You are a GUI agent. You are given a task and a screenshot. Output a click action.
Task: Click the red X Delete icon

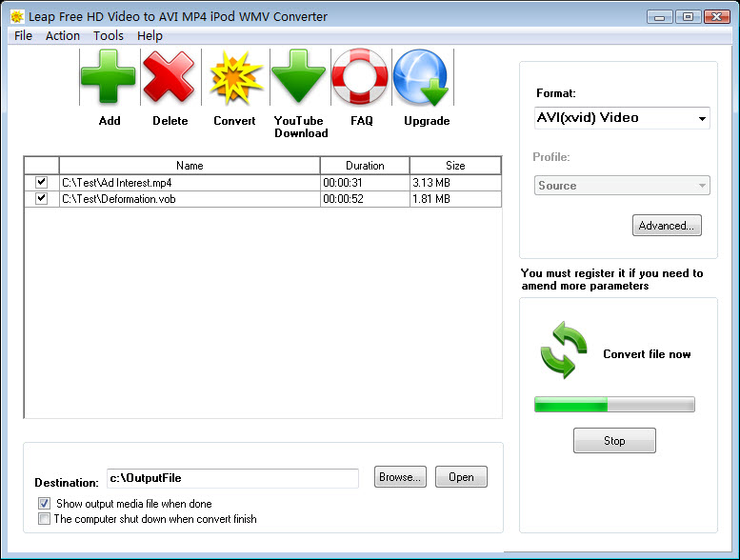click(x=169, y=77)
